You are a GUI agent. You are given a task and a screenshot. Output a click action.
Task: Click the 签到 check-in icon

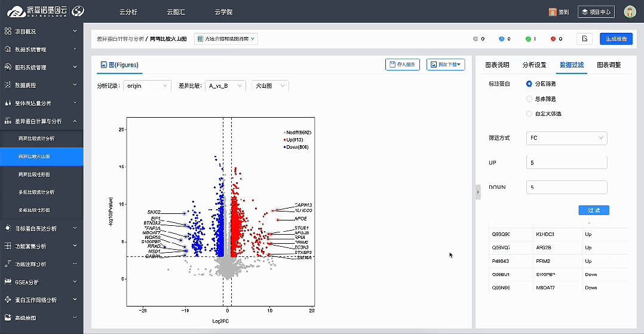point(553,12)
